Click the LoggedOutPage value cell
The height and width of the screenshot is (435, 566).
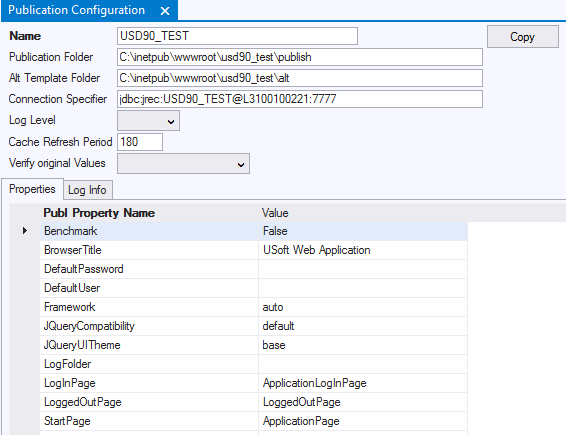[363, 403]
